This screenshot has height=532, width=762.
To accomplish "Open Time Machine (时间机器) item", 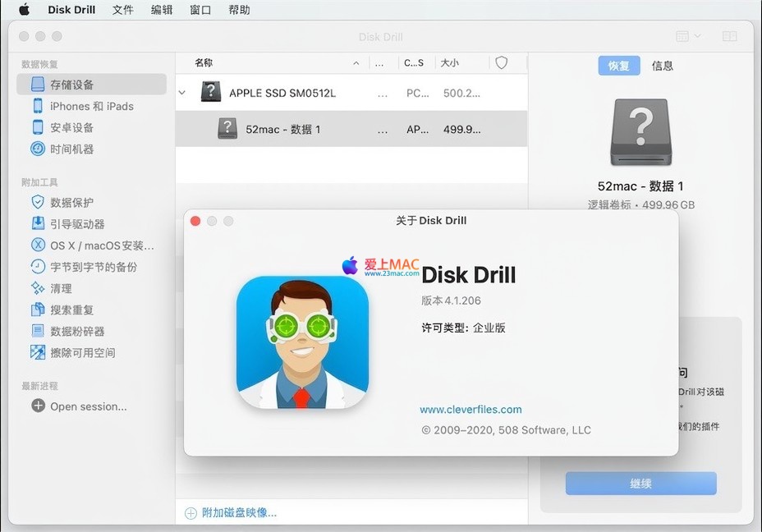I will coord(71,149).
